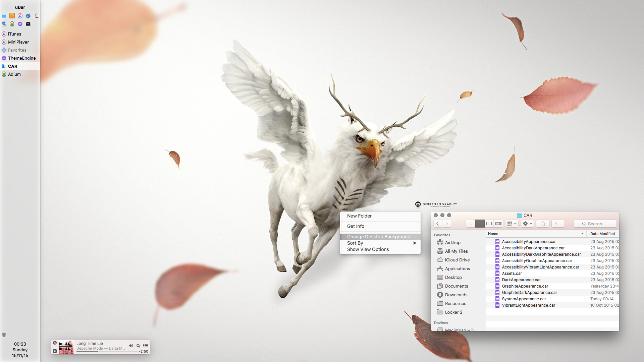
Task: Choose New Folder from the context menu
Action: tap(380, 216)
